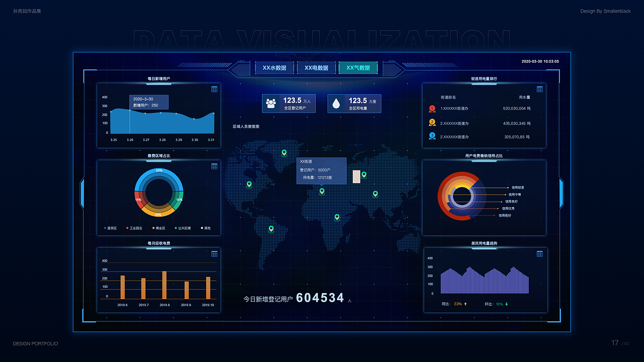Open table view for 缴费区域占比 panel
The width and height of the screenshot is (644, 362).
214,166
